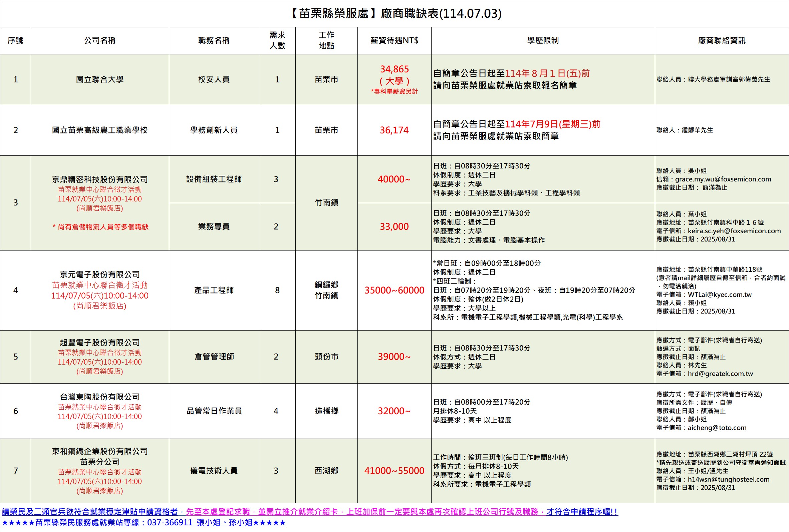Click the contact 鍾靜華先生

click(697, 130)
